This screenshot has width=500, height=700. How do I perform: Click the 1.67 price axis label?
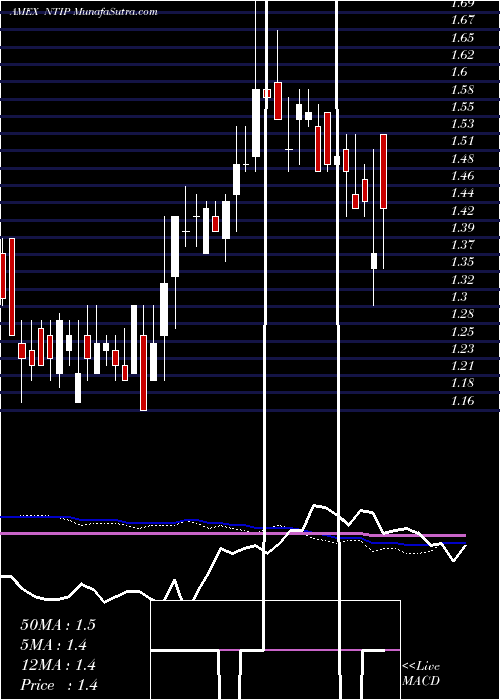click(x=462, y=20)
